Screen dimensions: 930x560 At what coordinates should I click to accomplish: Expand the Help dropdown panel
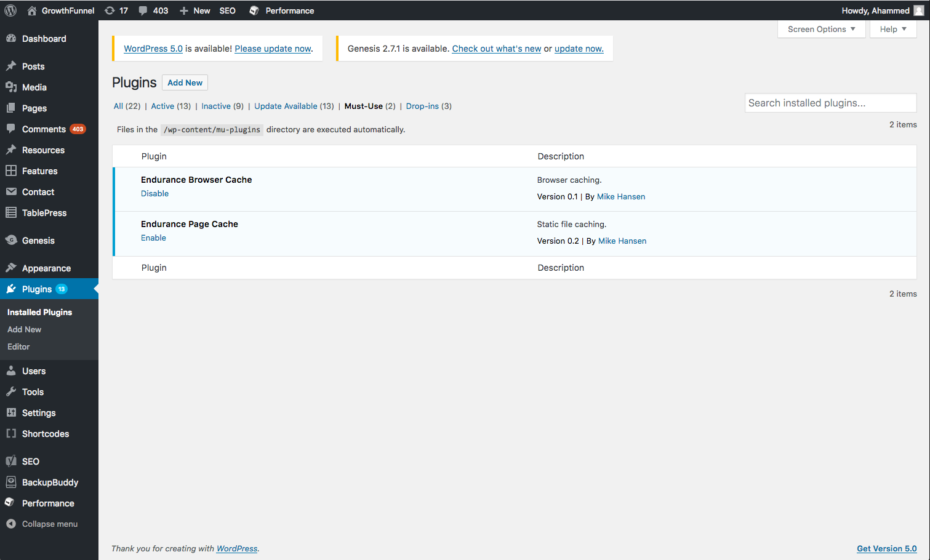892,29
